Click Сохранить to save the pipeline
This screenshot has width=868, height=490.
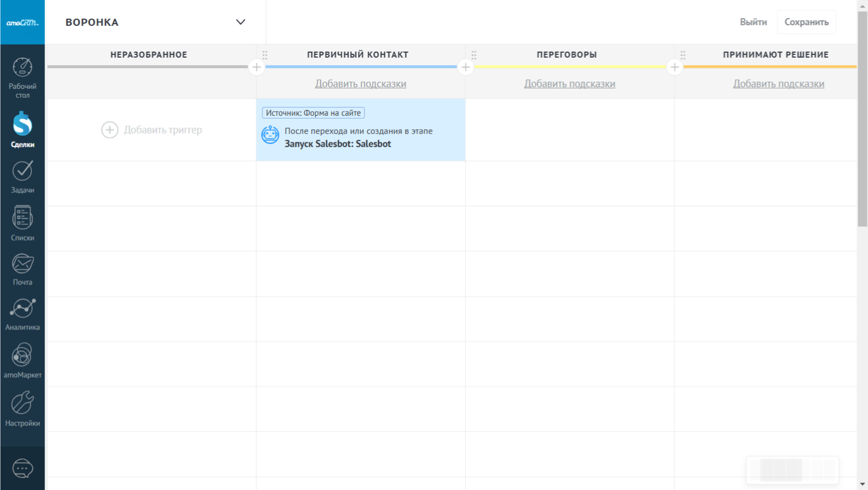(x=806, y=22)
